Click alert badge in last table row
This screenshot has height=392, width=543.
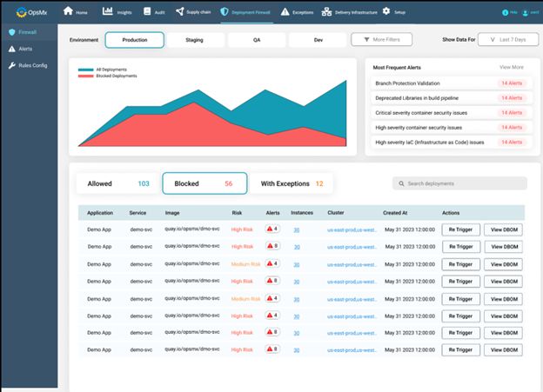(272, 349)
